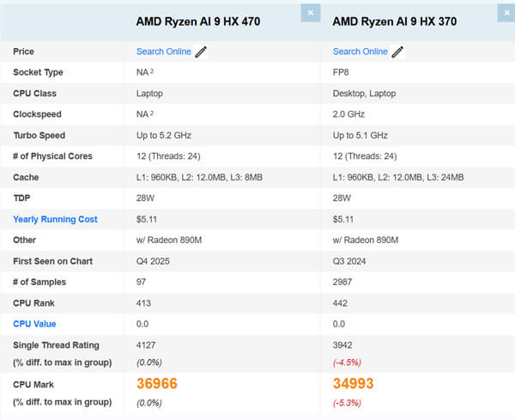
Task: Select the AMD Ryzen AI 9 HX 370 heading
Action: (x=395, y=21)
